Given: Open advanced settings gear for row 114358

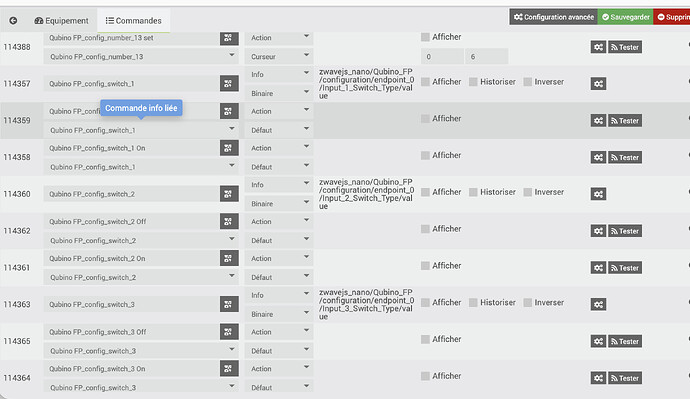Looking at the screenshot, I should click(598, 157).
